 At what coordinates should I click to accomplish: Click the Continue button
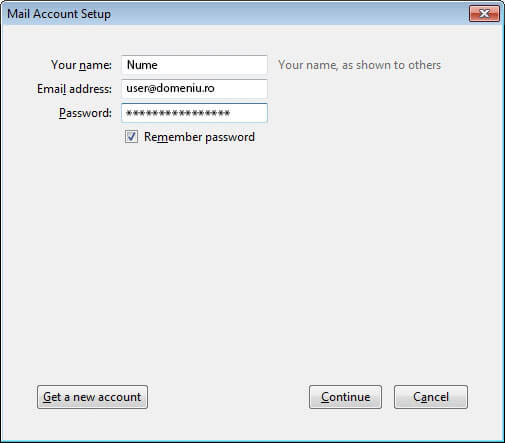tap(345, 397)
